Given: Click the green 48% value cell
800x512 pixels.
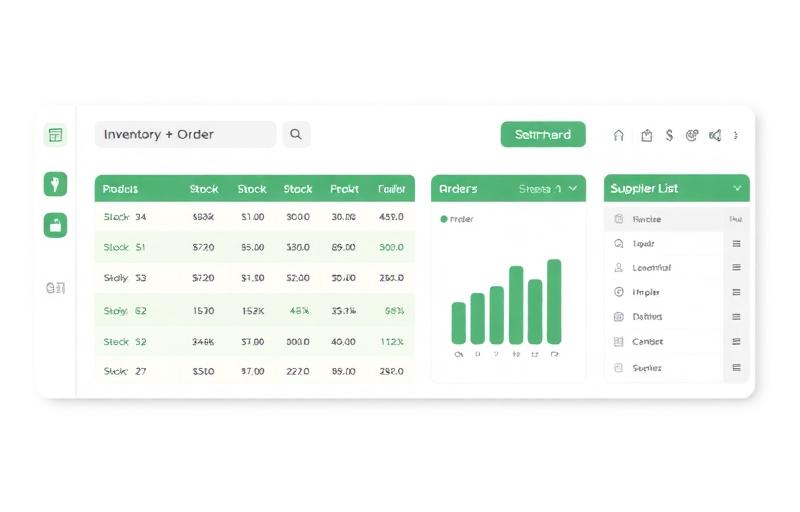Looking at the screenshot, I should [x=299, y=311].
